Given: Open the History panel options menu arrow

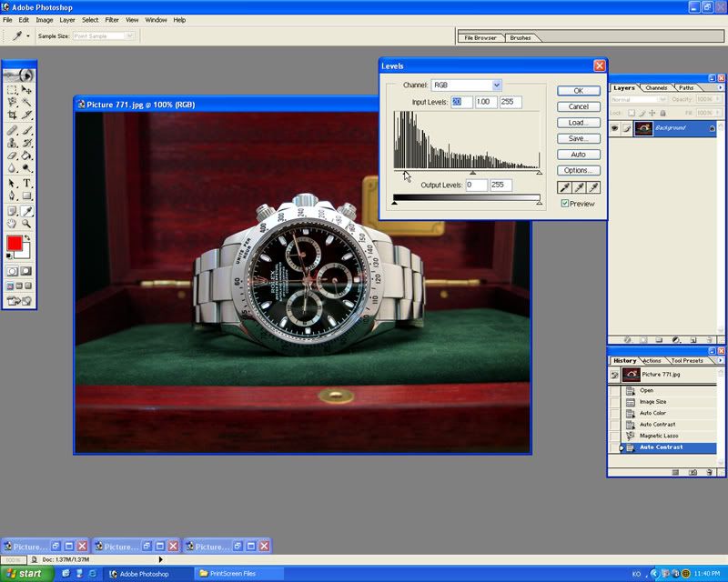Looking at the screenshot, I should pyautogui.click(x=720, y=360).
